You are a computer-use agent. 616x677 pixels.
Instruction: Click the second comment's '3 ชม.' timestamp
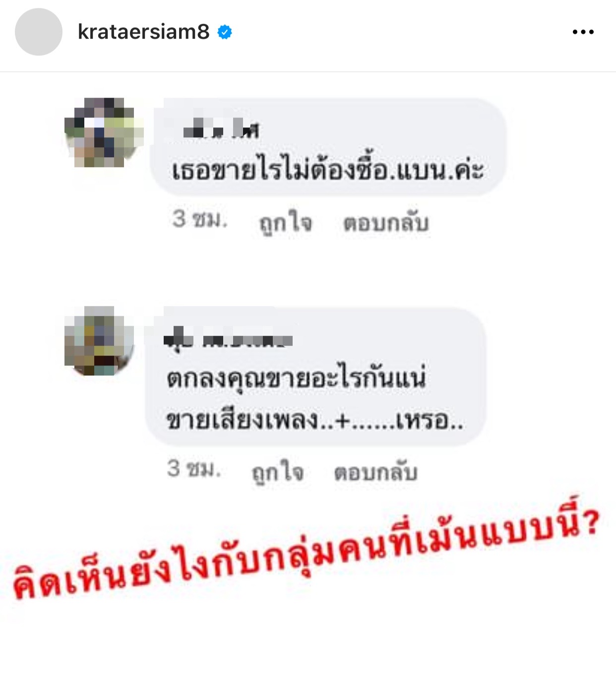(x=193, y=469)
